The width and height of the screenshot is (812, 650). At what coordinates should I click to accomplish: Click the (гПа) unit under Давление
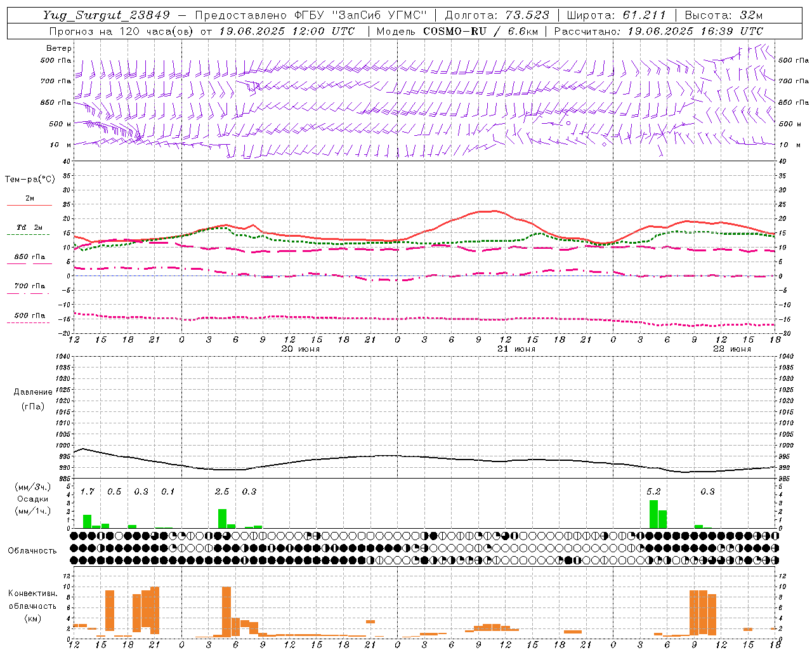(x=32, y=406)
